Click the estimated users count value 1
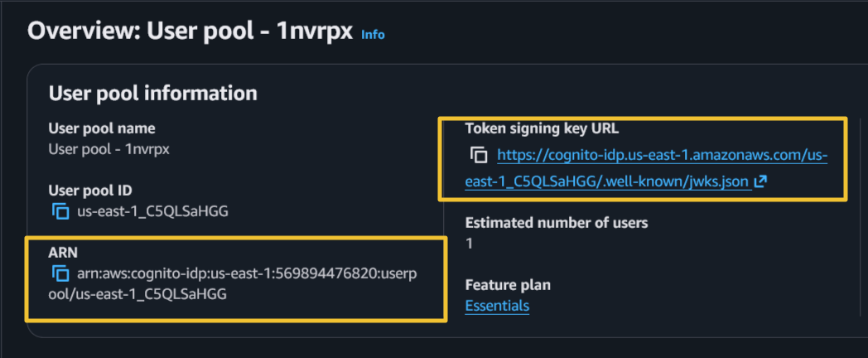This screenshot has height=358, width=868. (x=469, y=244)
